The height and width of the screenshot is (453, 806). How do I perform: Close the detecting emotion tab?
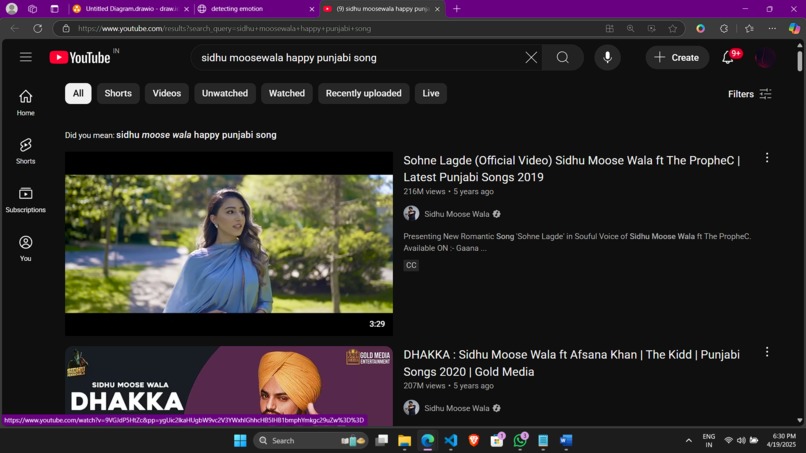(x=312, y=9)
